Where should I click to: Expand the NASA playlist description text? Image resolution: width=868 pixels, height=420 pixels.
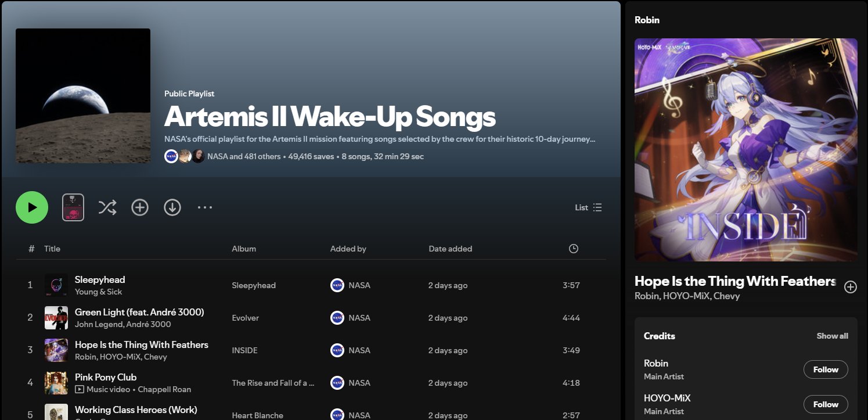[x=380, y=139]
